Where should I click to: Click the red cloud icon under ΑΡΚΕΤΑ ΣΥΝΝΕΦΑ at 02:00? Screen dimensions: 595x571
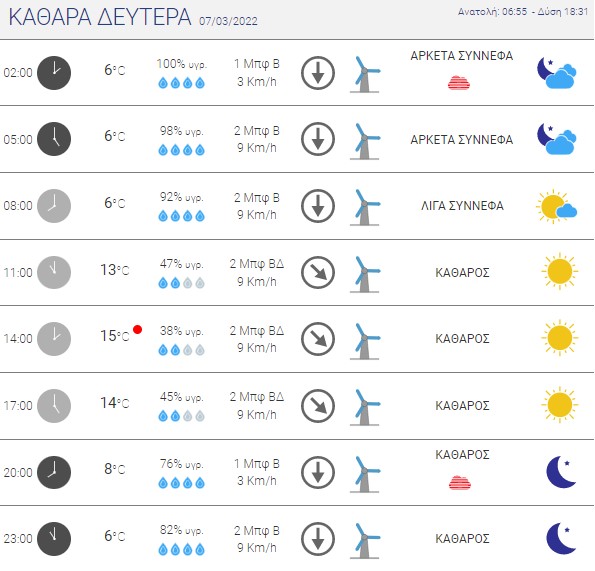pyautogui.click(x=459, y=83)
